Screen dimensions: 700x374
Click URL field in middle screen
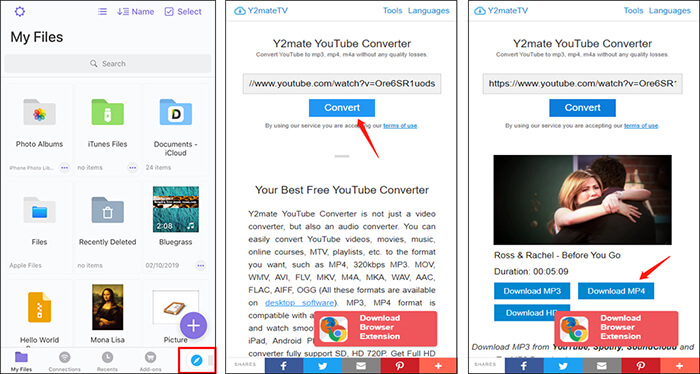click(x=342, y=83)
